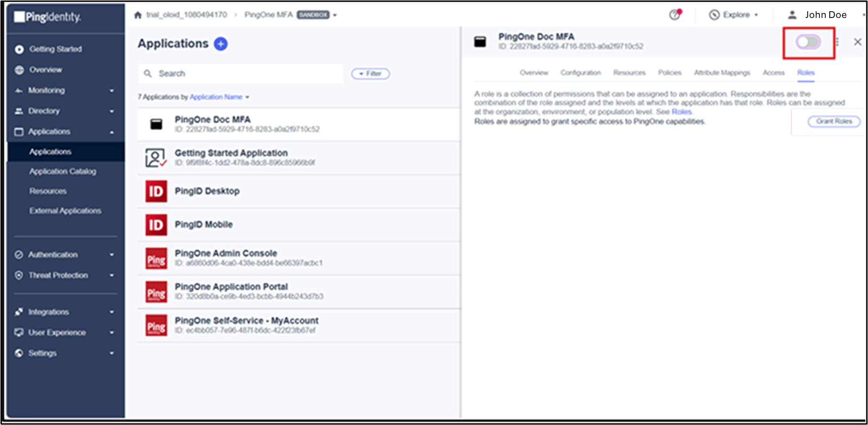The height and width of the screenshot is (425, 868).
Task: Switch to the Configuration tab
Action: 580,72
